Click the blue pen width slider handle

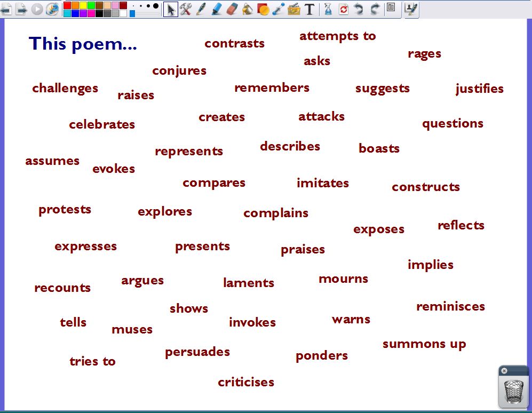pos(132,13)
